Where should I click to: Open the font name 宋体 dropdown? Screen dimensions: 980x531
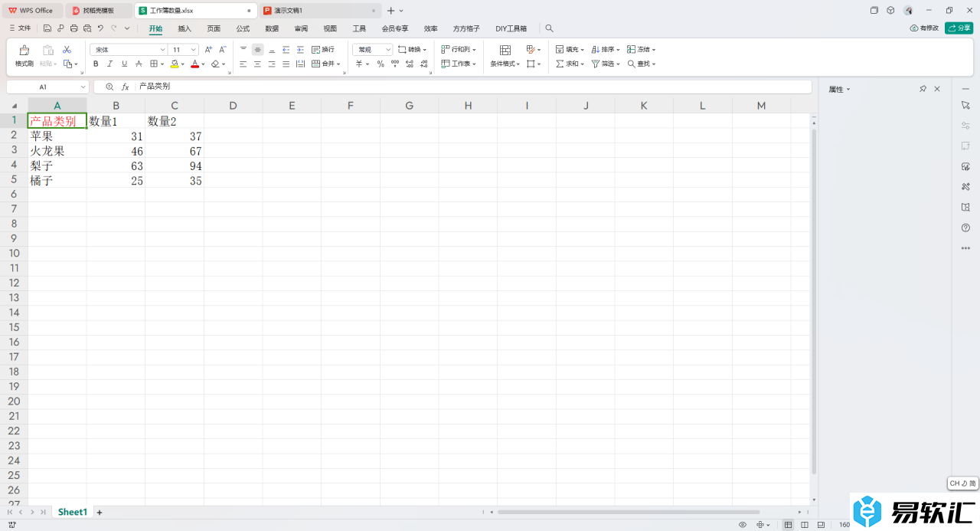tap(162, 49)
